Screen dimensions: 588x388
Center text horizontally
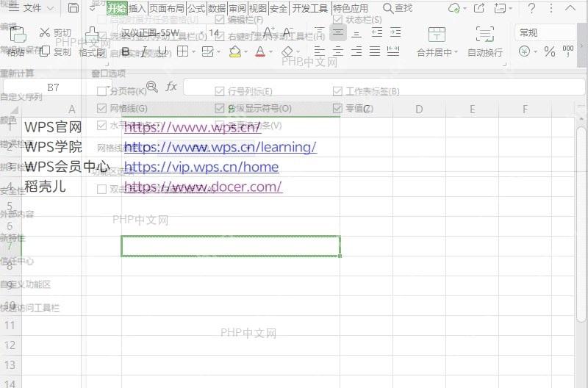pos(338,51)
